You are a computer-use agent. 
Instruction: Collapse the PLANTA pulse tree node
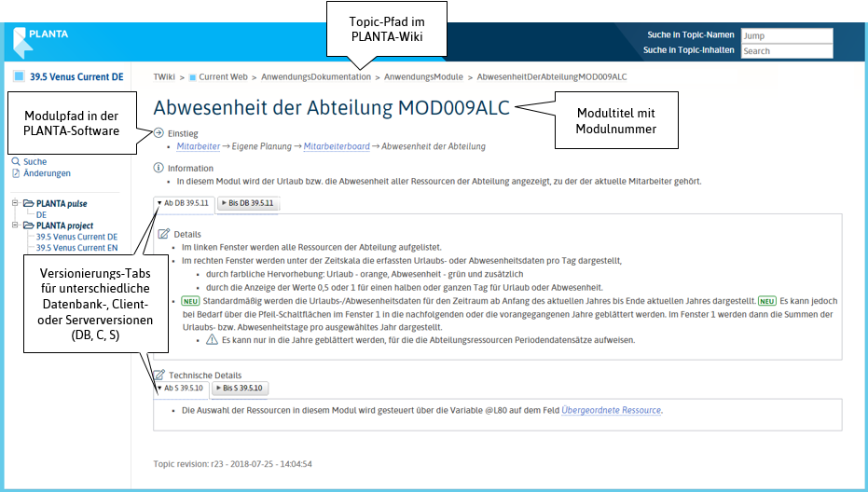point(15,203)
